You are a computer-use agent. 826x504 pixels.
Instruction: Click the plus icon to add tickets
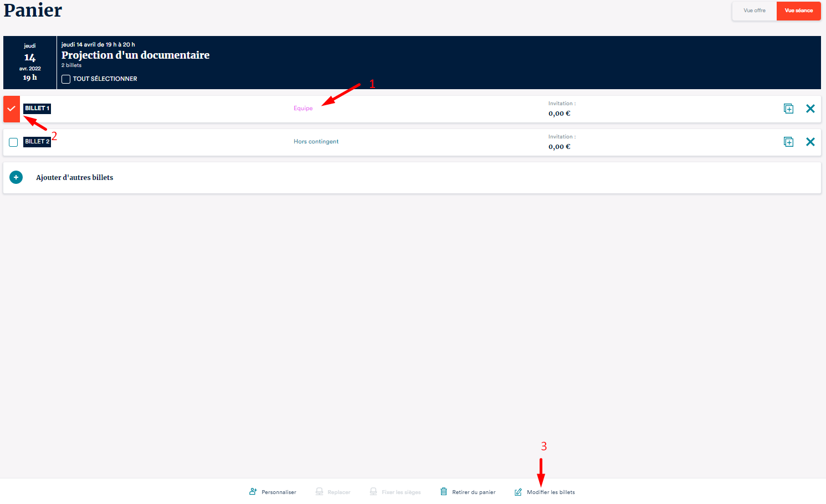(16, 178)
